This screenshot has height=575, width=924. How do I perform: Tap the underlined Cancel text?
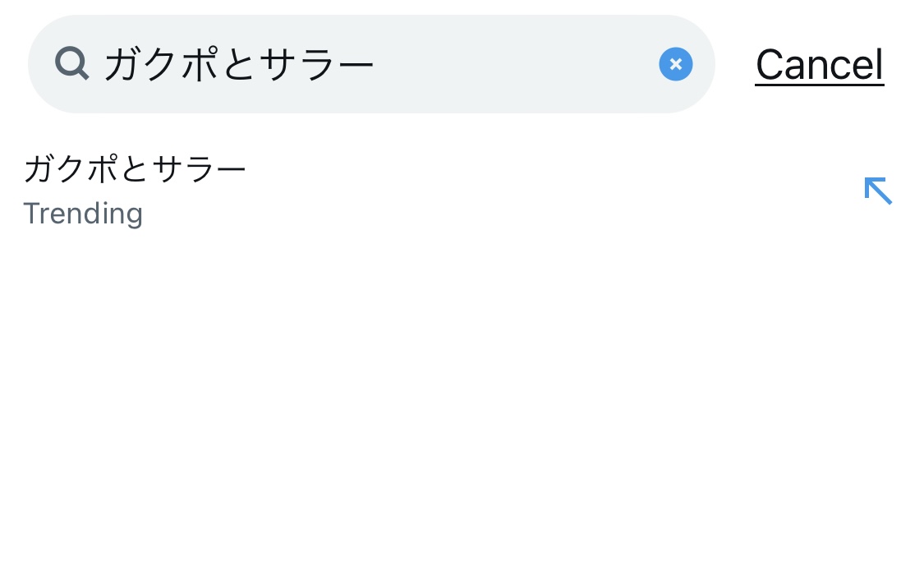click(x=819, y=64)
